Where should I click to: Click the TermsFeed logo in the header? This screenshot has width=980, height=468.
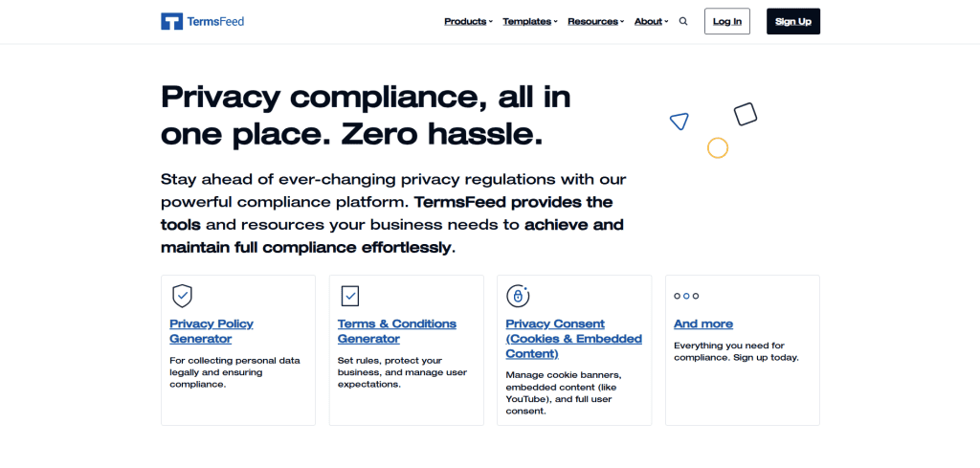202,21
